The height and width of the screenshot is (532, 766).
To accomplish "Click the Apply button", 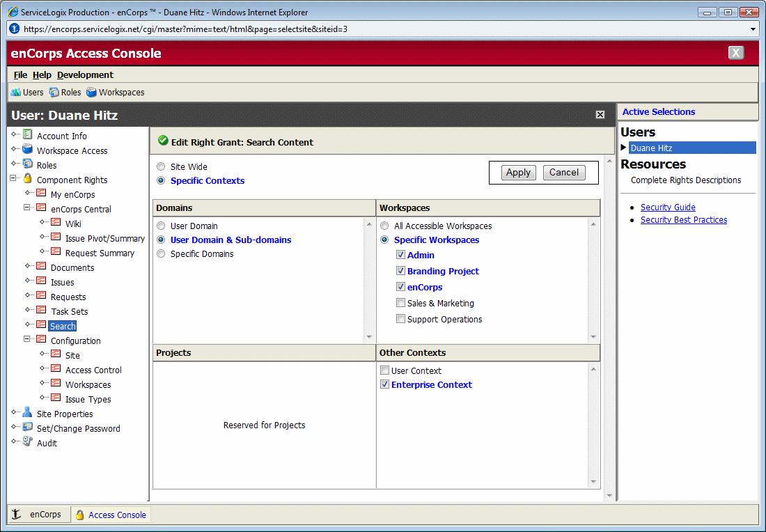I will [x=518, y=173].
